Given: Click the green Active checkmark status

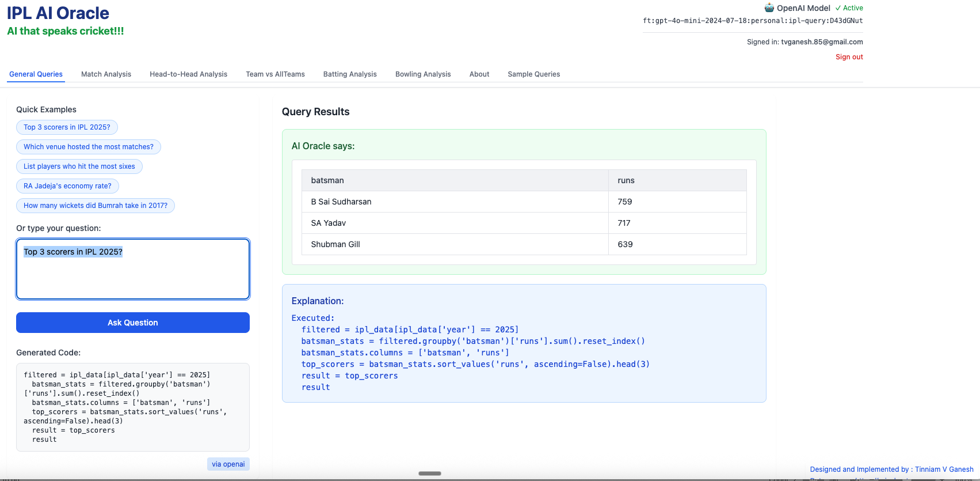Looking at the screenshot, I should point(849,8).
